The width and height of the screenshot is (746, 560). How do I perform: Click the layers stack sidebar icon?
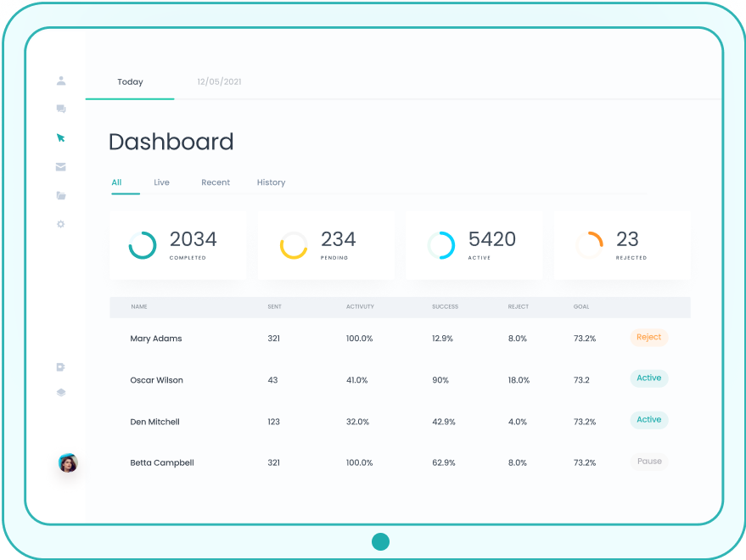61,393
